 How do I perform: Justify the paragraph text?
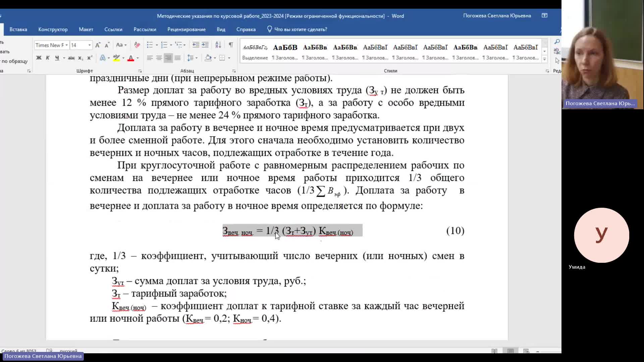pos(177,58)
